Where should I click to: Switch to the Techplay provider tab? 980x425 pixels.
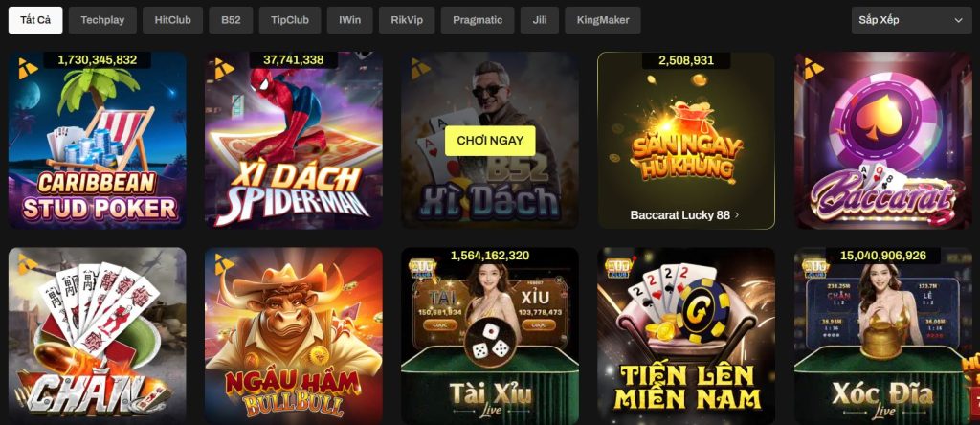[x=102, y=20]
